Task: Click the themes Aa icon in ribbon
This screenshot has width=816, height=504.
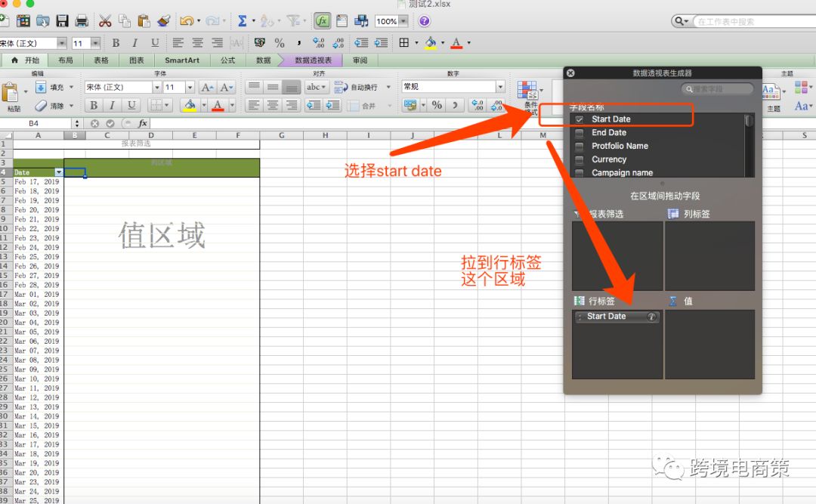Action: [x=770, y=91]
